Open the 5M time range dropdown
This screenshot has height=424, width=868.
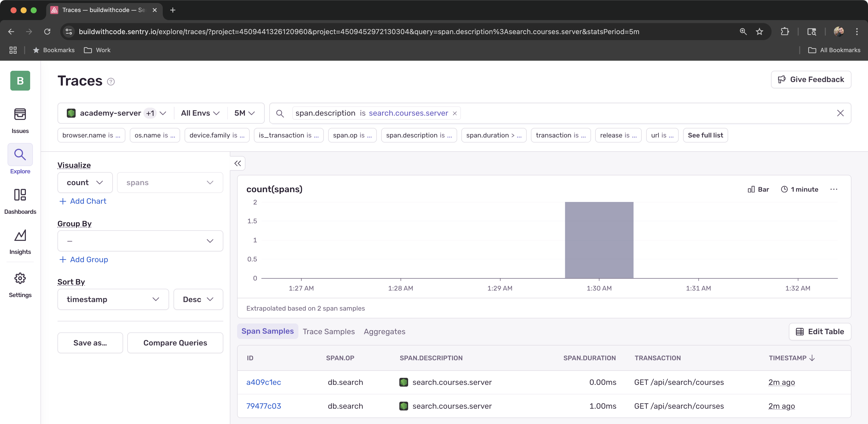245,113
